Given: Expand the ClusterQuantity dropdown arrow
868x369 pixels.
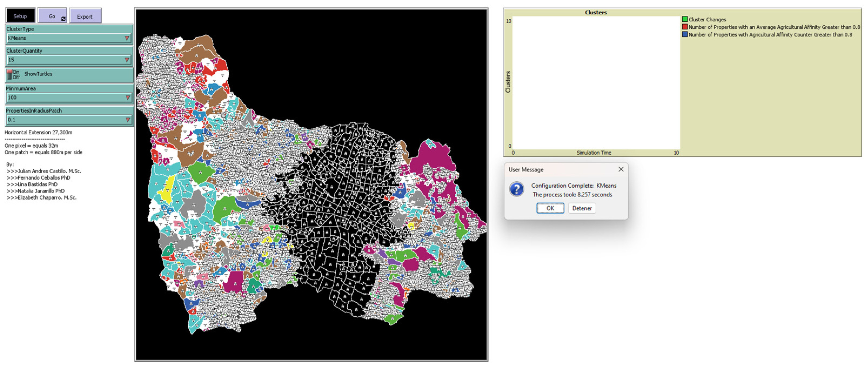Looking at the screenshot, I should (x=127, y=60).
